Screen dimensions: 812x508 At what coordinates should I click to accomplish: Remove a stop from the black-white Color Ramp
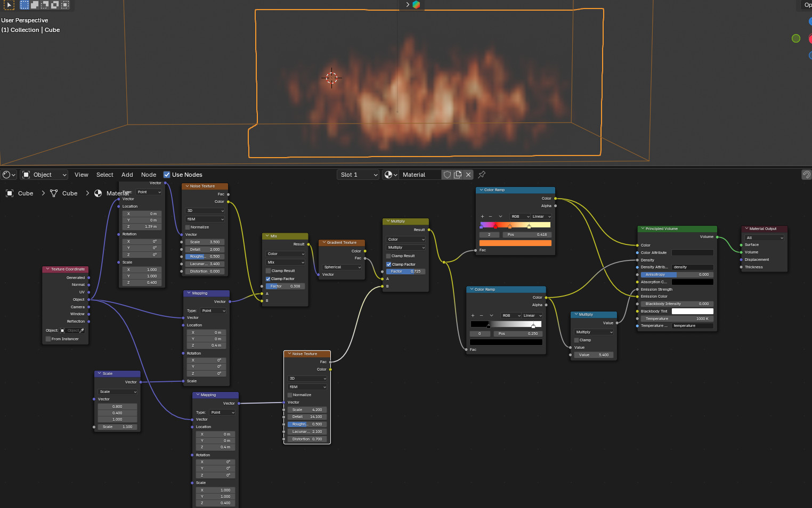tap(481, 316)
